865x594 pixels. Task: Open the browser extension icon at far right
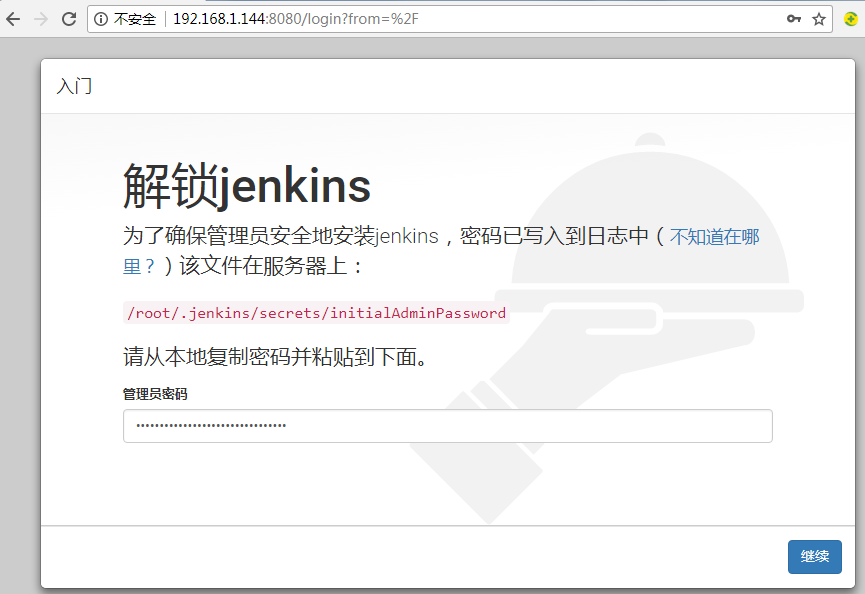(852, 19)
